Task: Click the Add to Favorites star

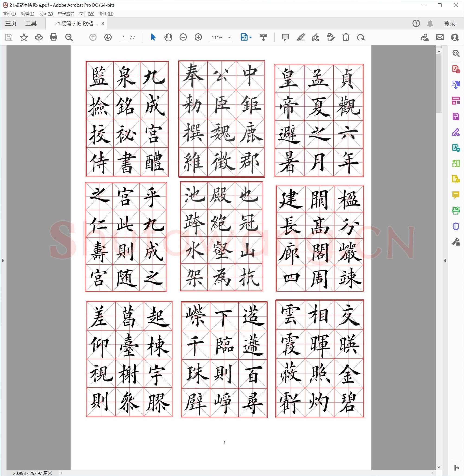Action: point(24,38)
